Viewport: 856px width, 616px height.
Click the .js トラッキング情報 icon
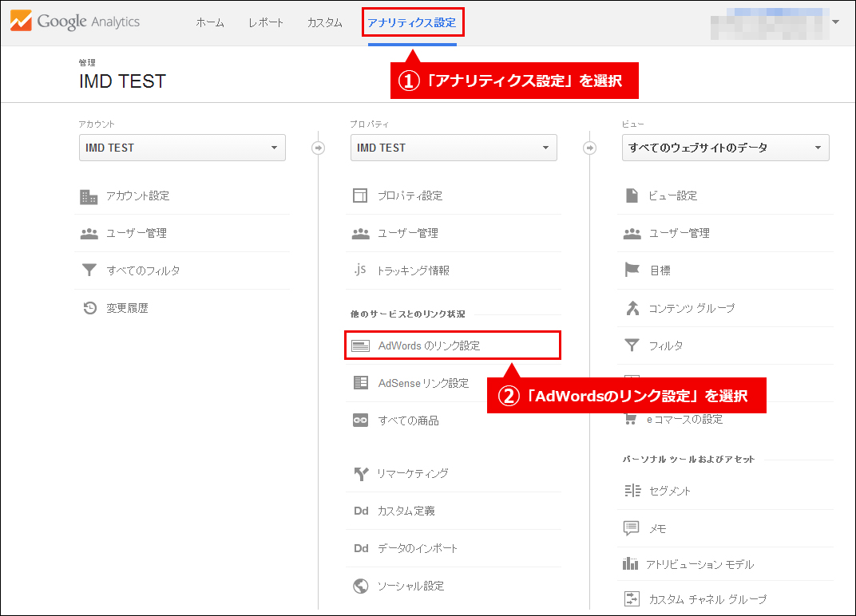coord(360,269)
